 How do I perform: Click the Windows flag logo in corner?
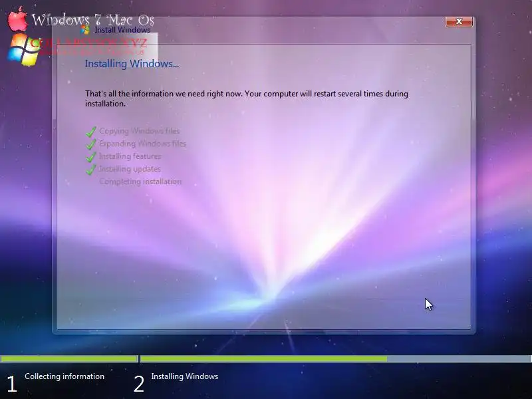(x=24, y=49)
